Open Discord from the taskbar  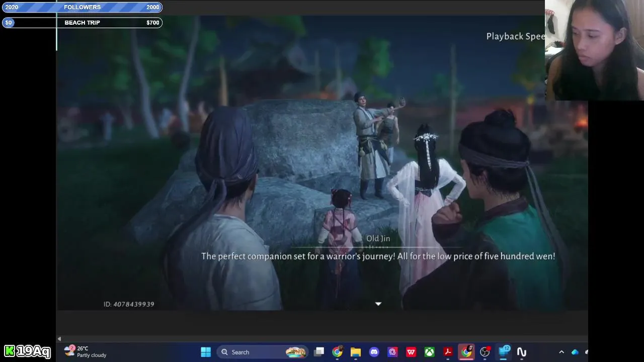pyautogui.click(x=374, y=352)
